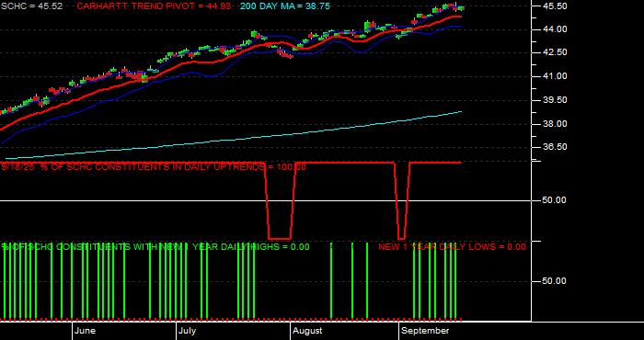Click the 38.00 price axis label

(x=556, y=124)
